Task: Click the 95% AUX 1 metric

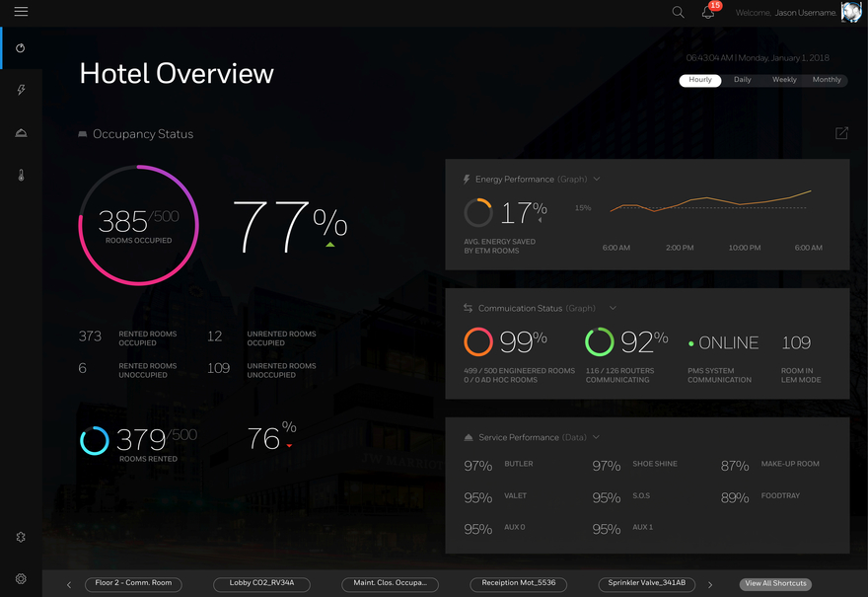Action: pyautogui.click(x=622, y=529)
